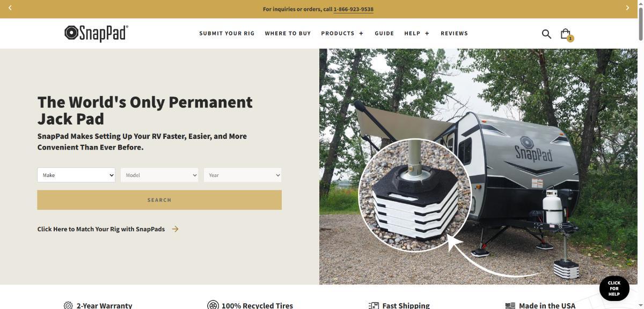Image resolution: width=644 pixels, height=309 pixels.
Task: Open the Submit Your Rig page
Action: (227, 33)
